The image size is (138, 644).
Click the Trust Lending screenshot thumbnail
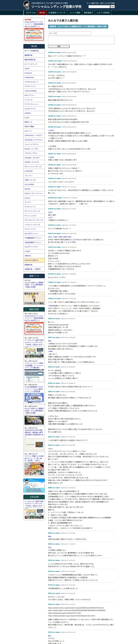[34, 375]
